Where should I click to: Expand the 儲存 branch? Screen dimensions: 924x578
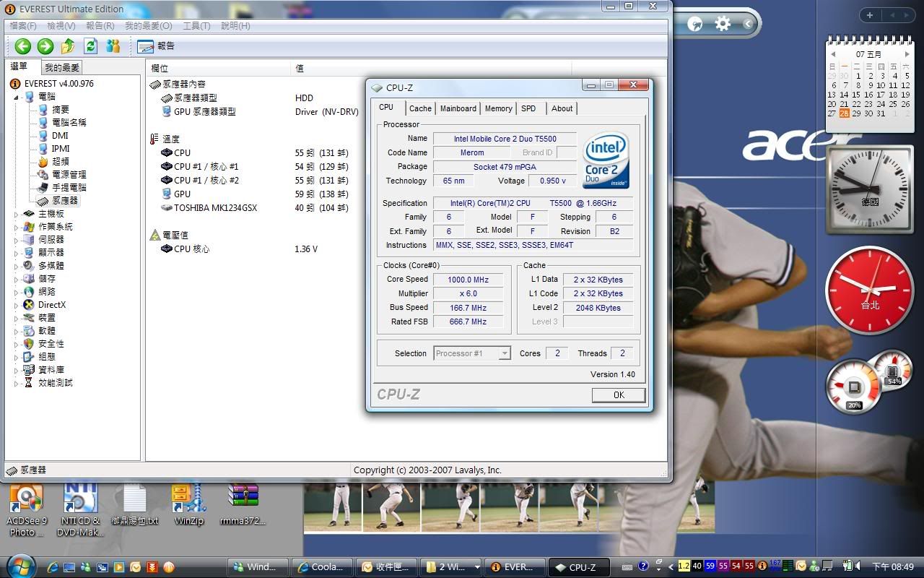click(16, 279)
